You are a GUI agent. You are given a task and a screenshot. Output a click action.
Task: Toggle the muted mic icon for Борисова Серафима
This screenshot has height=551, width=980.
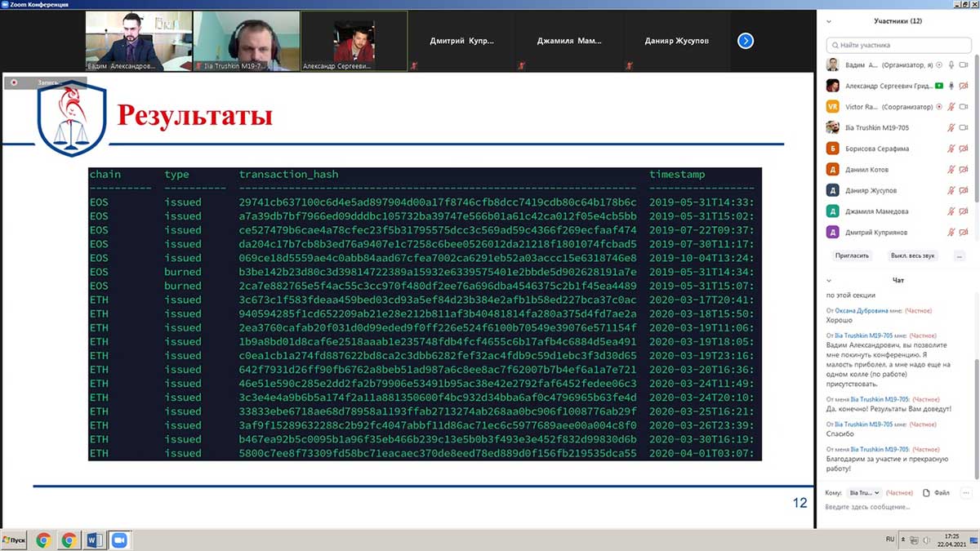pyautogui.click(x=951, y=149)
